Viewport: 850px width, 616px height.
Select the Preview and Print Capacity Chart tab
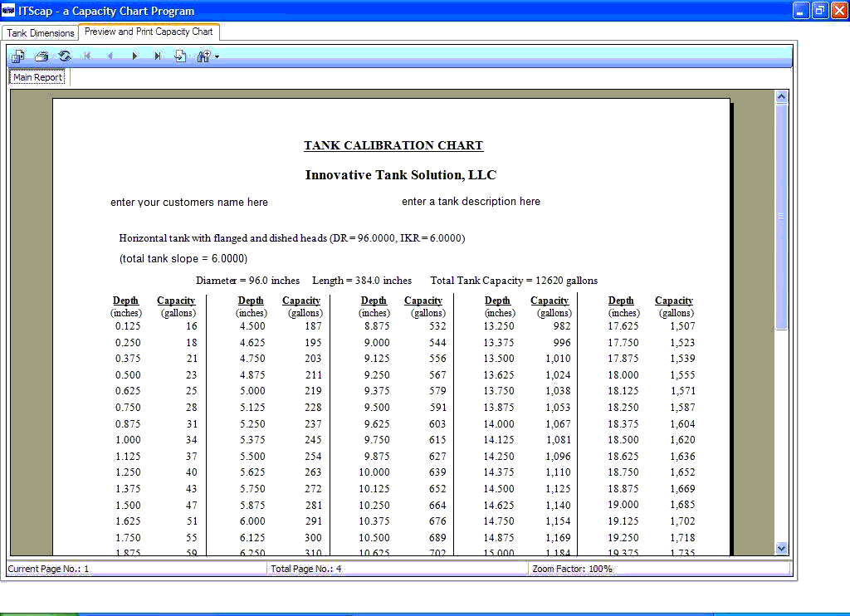(x=149, y=32)
